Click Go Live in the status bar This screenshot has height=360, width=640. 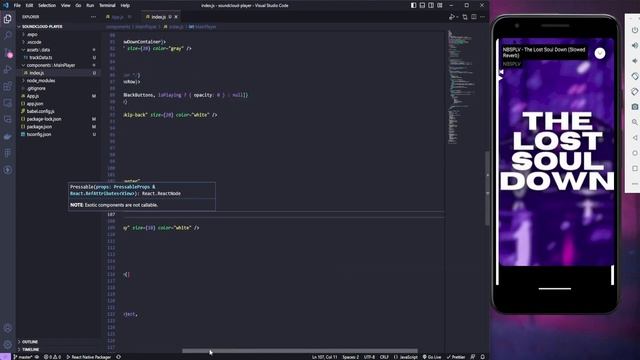click(432, 357)
